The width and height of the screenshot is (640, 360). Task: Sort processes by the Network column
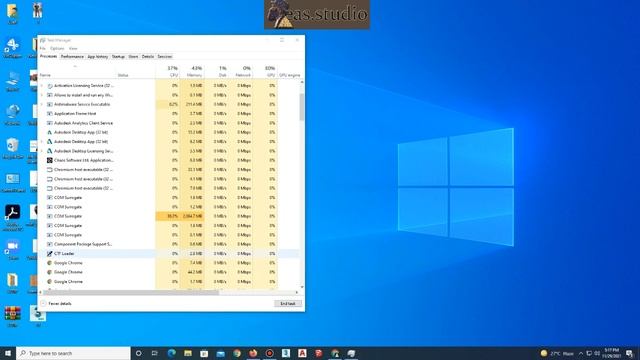tap(241, 71)
